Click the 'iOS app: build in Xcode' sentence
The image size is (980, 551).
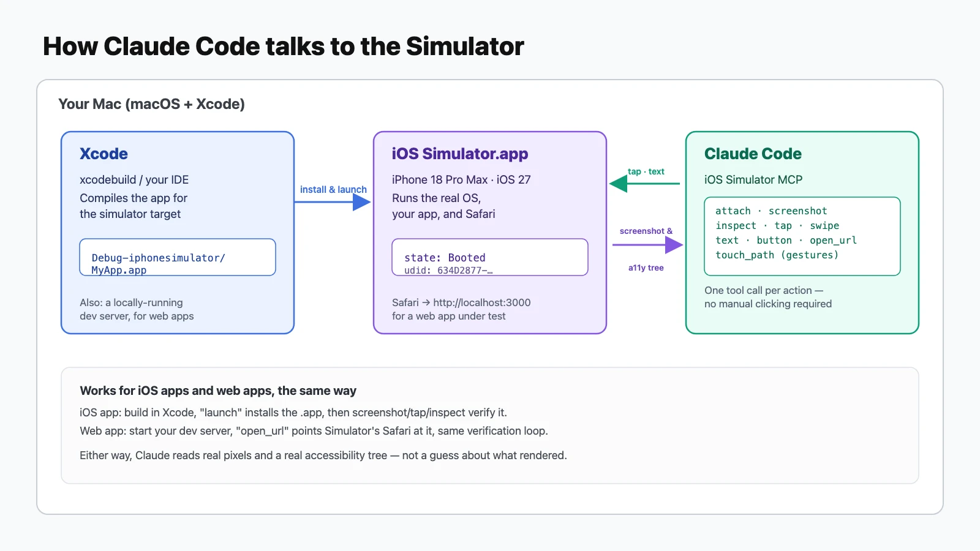click(x=293, y=413)
